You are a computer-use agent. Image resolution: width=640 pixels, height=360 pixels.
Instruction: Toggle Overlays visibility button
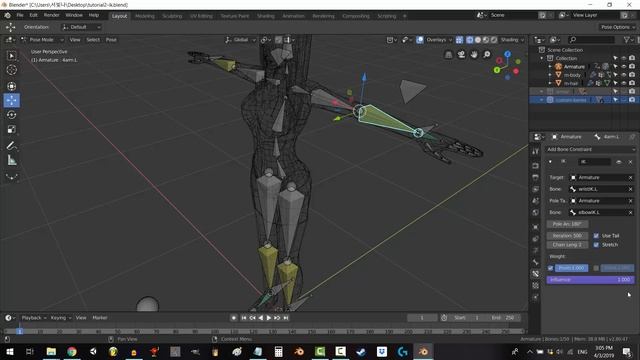click(420, 40)
